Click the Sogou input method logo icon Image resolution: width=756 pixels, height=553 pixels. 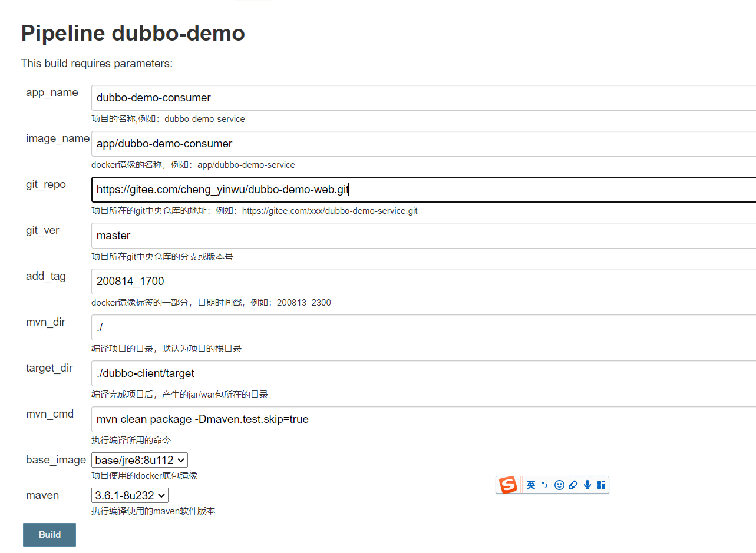pyautogui.click(x=508, y=485)
